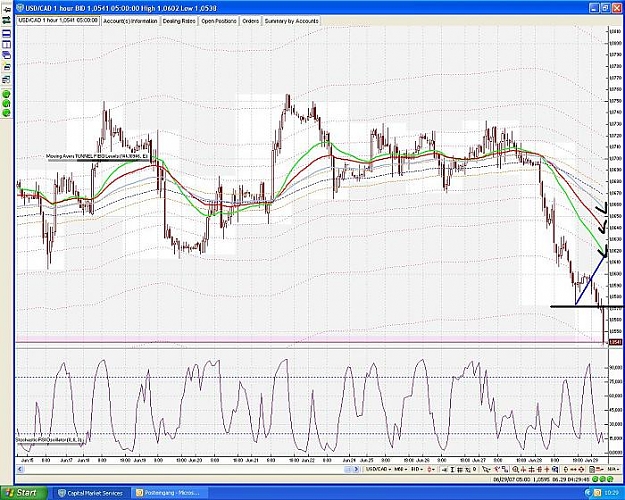Switch to Capital Market Services taskbar window
625x500 pixels.
click(93, 493)
